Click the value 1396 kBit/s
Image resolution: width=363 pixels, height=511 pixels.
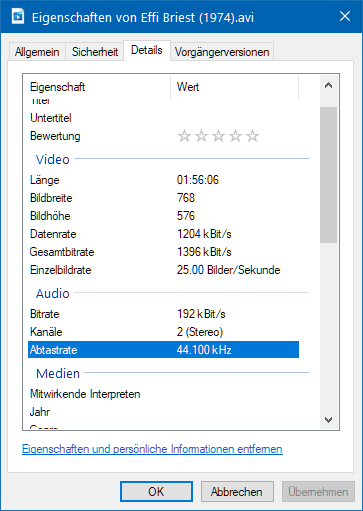coord(204,252)
